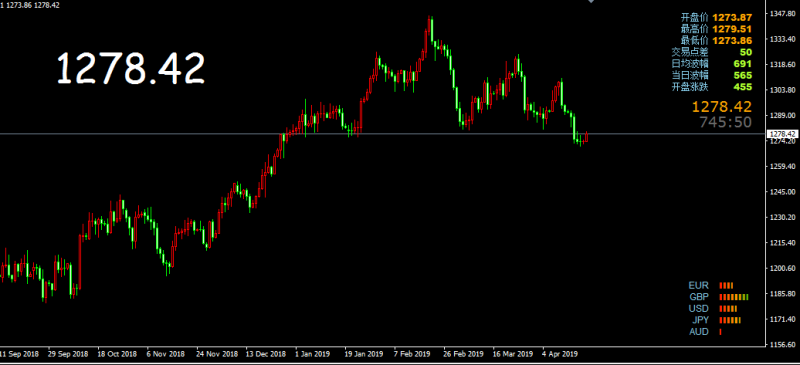Click the JPY currency strength bar
The width and height of the screenshot is (800, 365).
(730, 320)
